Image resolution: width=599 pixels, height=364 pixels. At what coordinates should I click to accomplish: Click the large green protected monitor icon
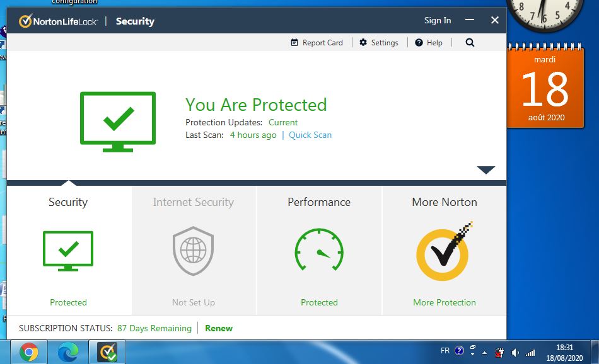click(x=118, y=122)
